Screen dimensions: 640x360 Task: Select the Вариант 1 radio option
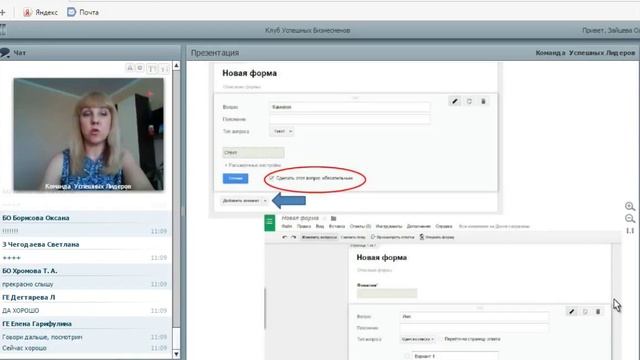pyautogui.click(x=407, y=356)
